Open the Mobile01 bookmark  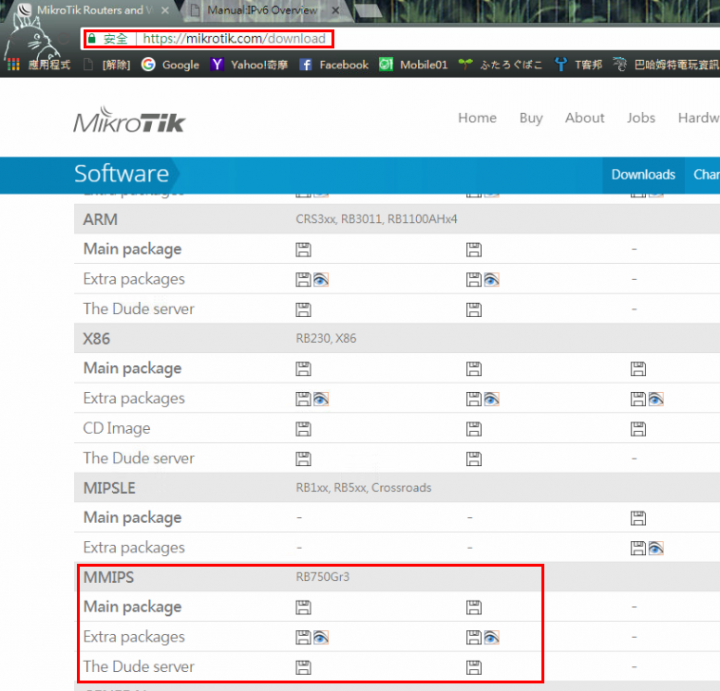point(413,65)
